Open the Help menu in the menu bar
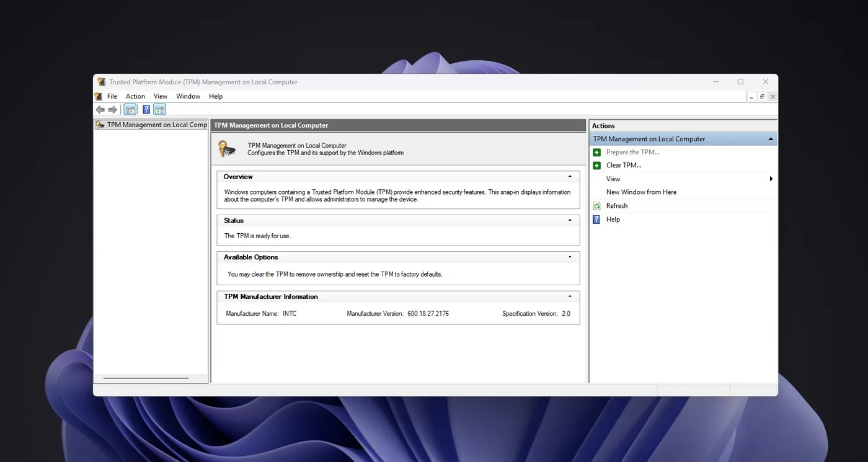This screenshot has width=868, height=462. tap(216, 96)
